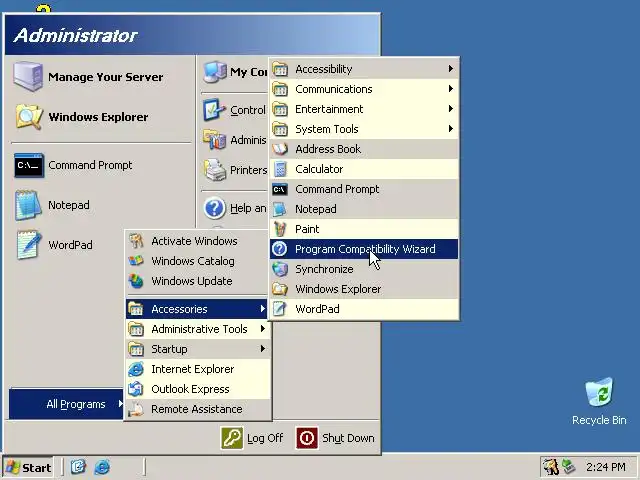This screenshot has width=640, height=480.
Task: Launch Program Compatibility Wizard
Action: tap(364, 249)
